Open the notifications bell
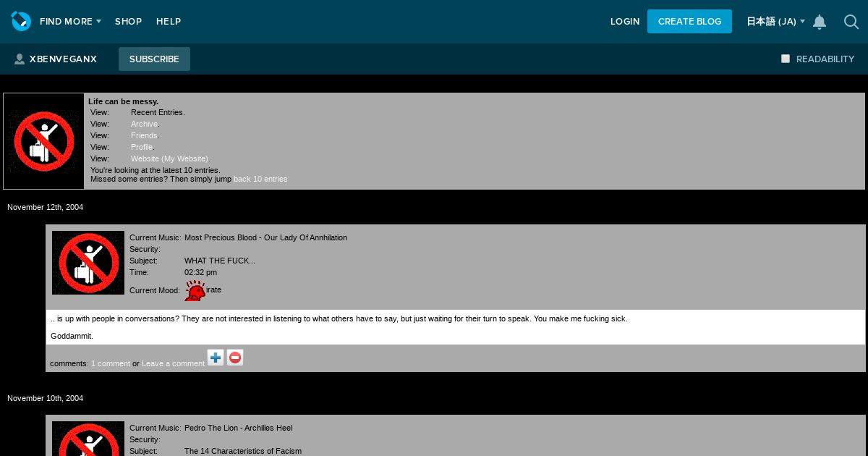Image resolution: width=868 pixels, height=456 pixels. click(x=820, y=22)
